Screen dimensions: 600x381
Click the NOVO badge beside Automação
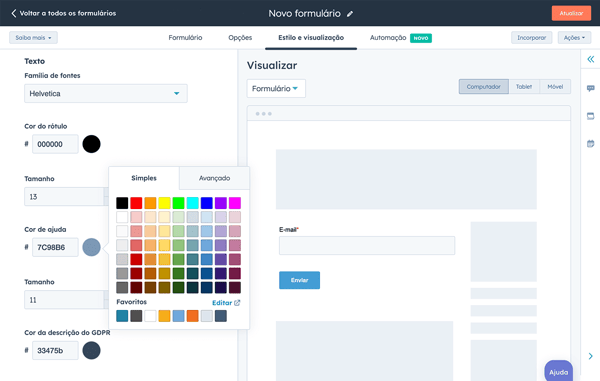pos(421,38)
